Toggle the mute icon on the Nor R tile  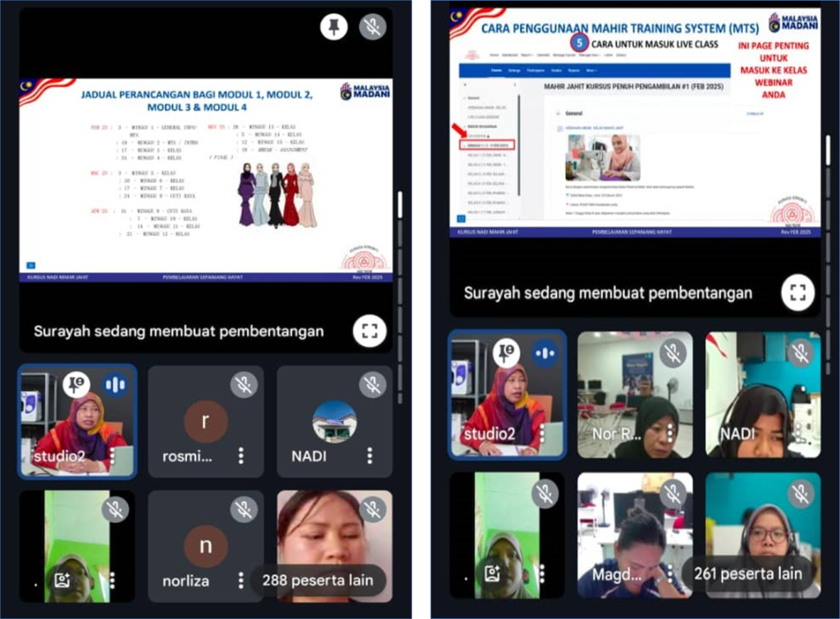[673, 352]
